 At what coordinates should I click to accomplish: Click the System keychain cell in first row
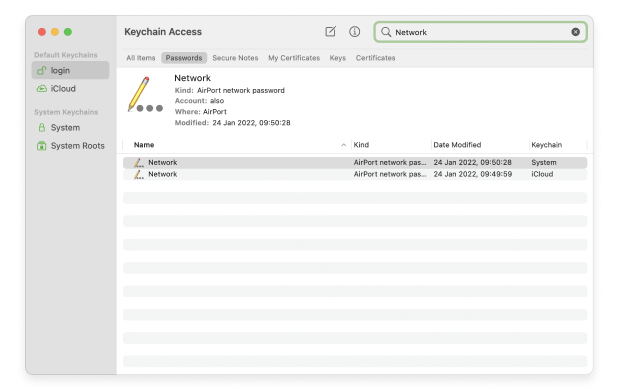(544, 163)
